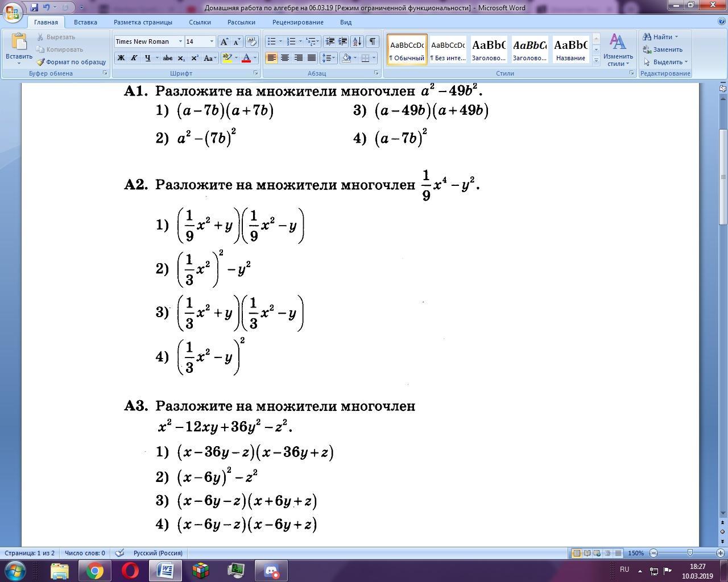This screenshot has width=728, height=582.
Task: Open the Рассылки tab
Action: [x=241, y=22]
